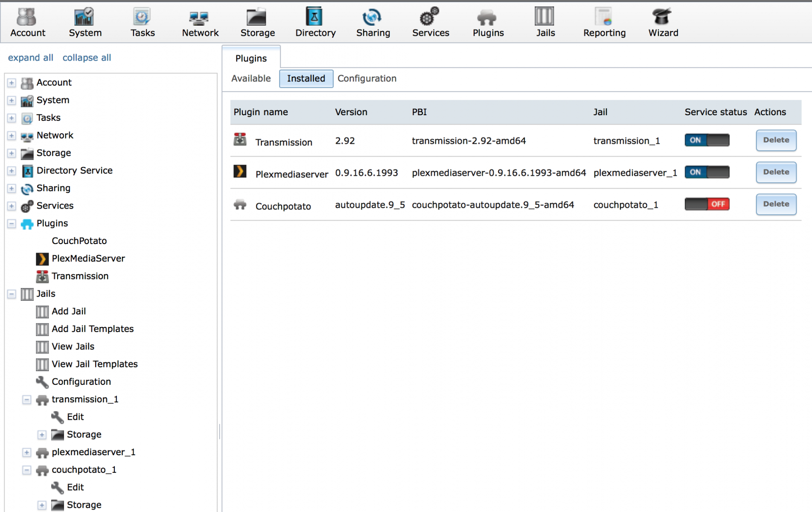Expand Storage under transmission_1
The height and width of the screenshot is (512, 812).
click(x=42, y=435)
